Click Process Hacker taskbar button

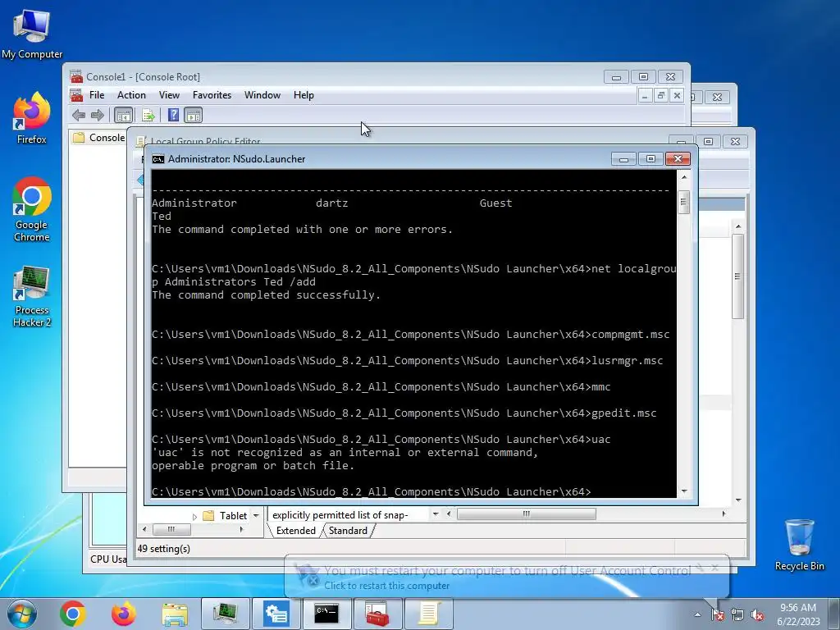pos(226,614)
